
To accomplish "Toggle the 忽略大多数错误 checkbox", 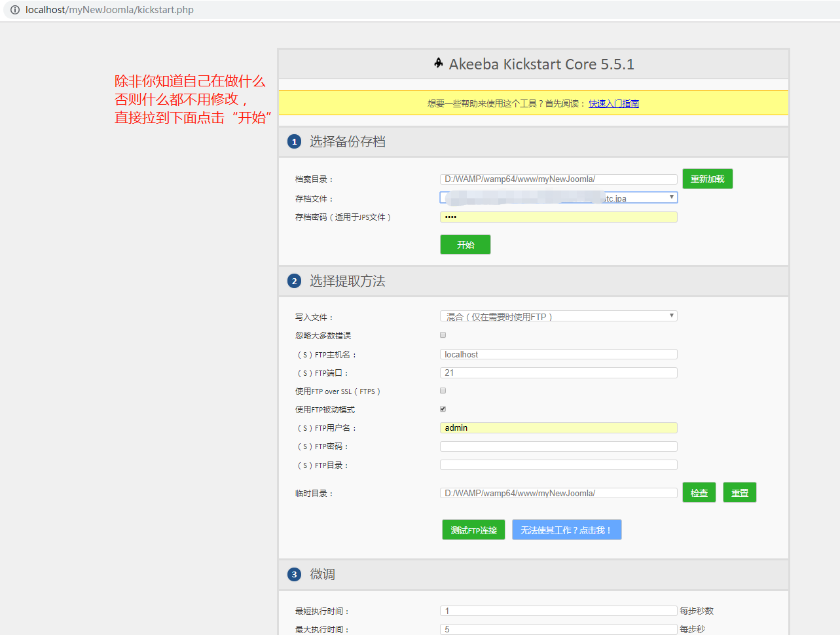I will click(443, 335).
